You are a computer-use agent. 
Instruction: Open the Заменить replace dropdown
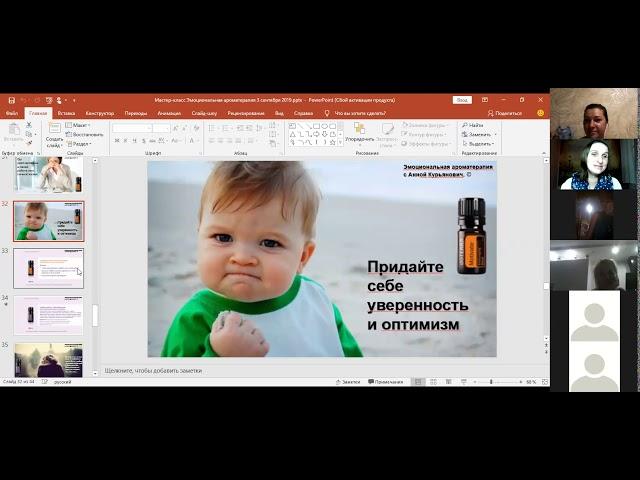tap(479, 134)
